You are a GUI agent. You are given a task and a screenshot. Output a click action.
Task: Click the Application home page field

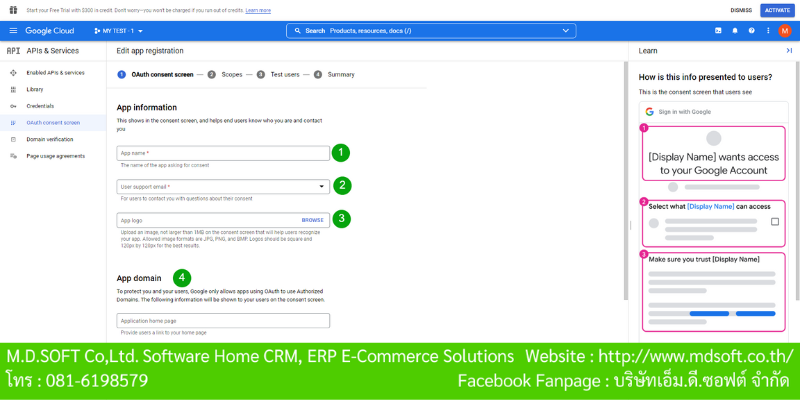click(x=223, y=321)
